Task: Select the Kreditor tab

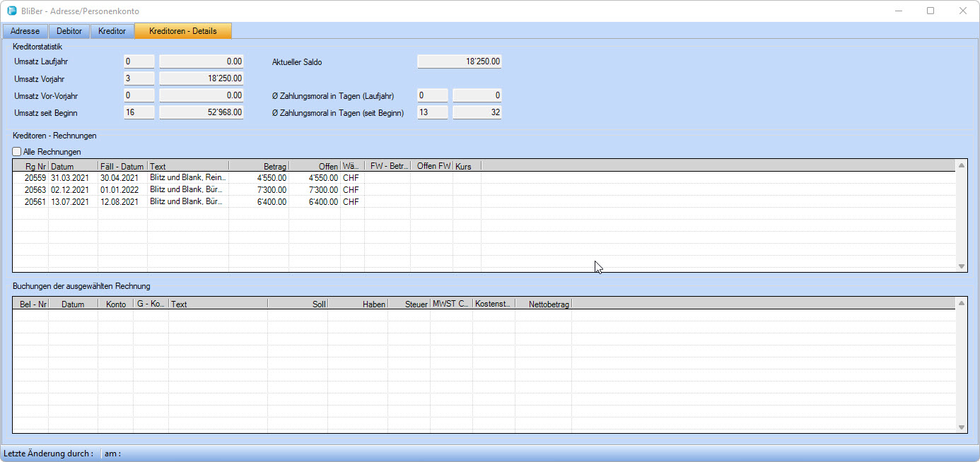Action: pyautogui.click(x=112, y=31)
